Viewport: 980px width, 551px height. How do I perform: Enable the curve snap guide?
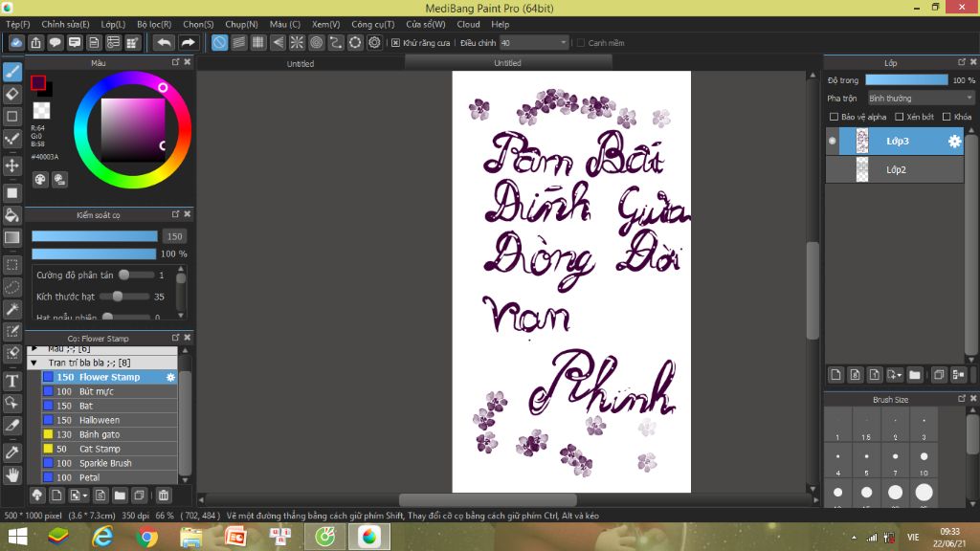pyautogui.click(x=336, y=42)
